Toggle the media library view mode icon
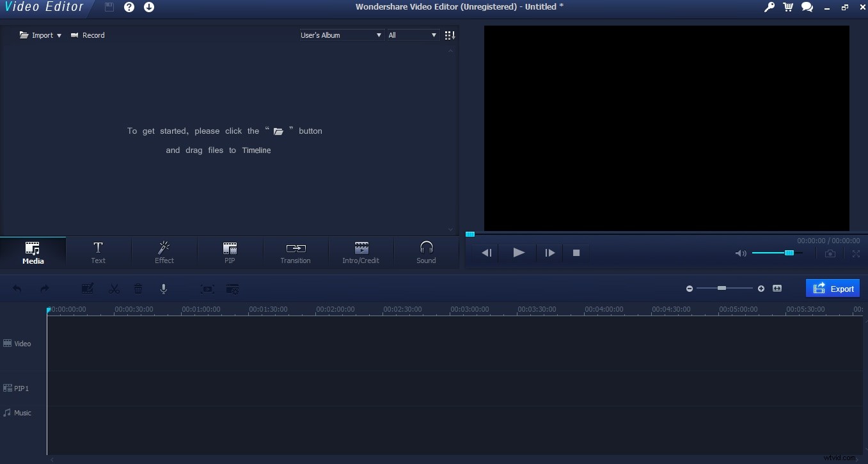 coord(450,35)
